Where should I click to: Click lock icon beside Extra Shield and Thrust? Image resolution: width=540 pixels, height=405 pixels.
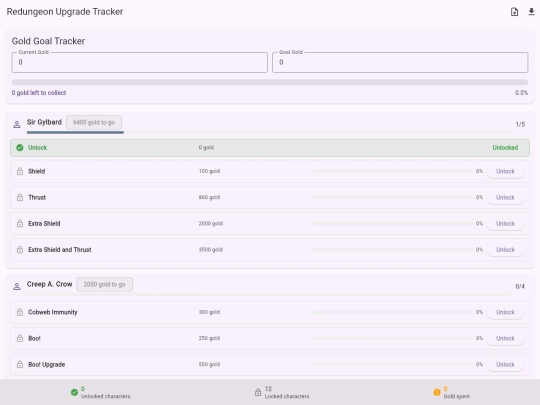click(20, 250)
